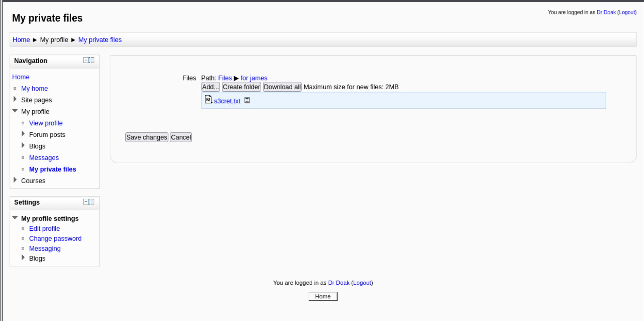
Task: Expand the Site pages tree node
Action: [15, 99]
